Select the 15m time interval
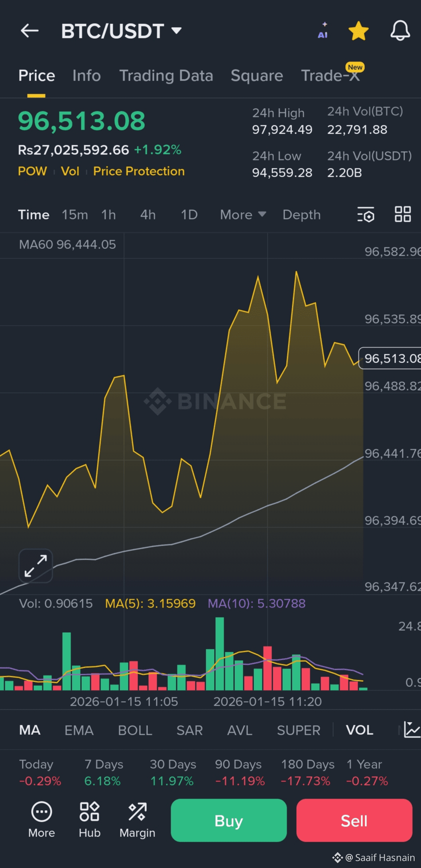421x868 pixels. point(75,215)
